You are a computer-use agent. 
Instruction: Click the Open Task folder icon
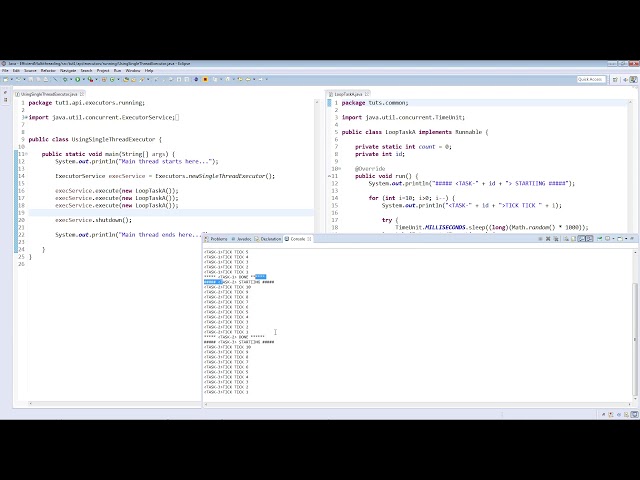[x=133, y=80]
